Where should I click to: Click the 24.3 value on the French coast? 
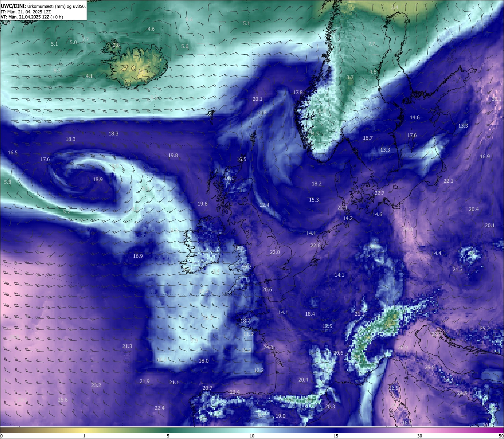(x=268, y=348)
